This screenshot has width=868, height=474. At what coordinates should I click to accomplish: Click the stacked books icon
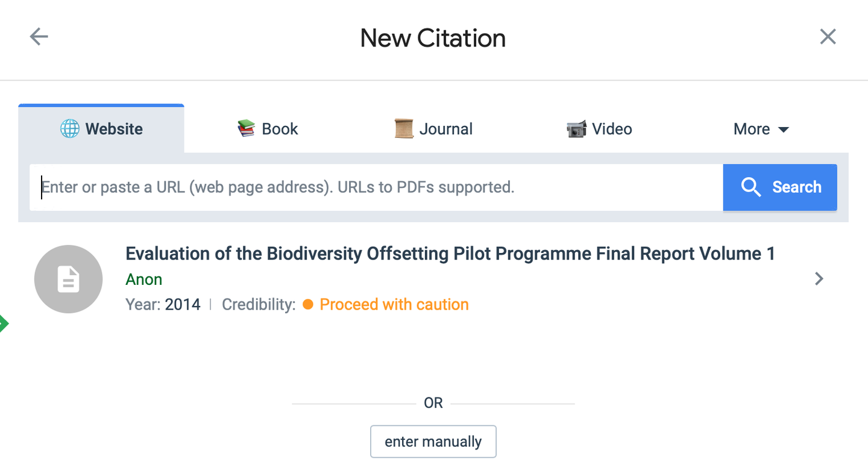coord(246,129)
